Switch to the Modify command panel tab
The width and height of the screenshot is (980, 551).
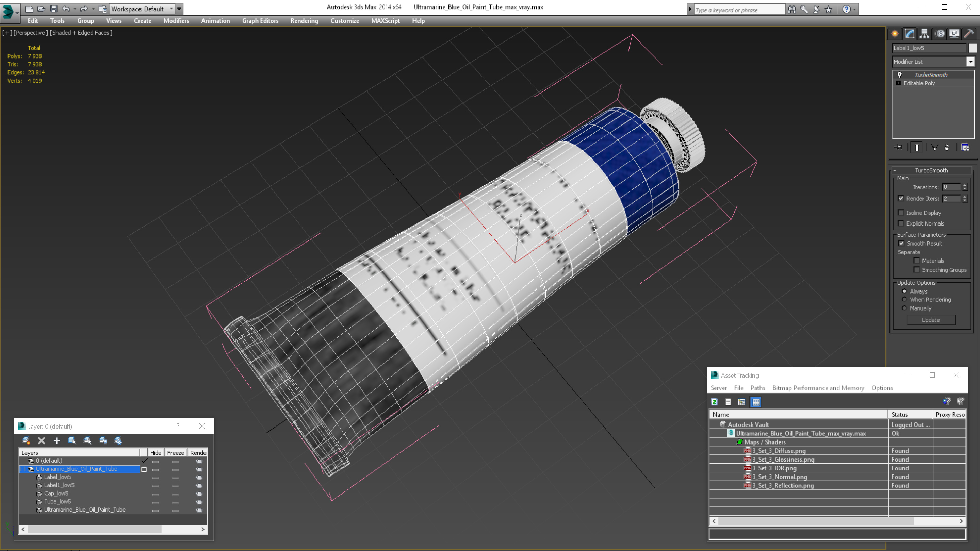(x=910, y=33)
